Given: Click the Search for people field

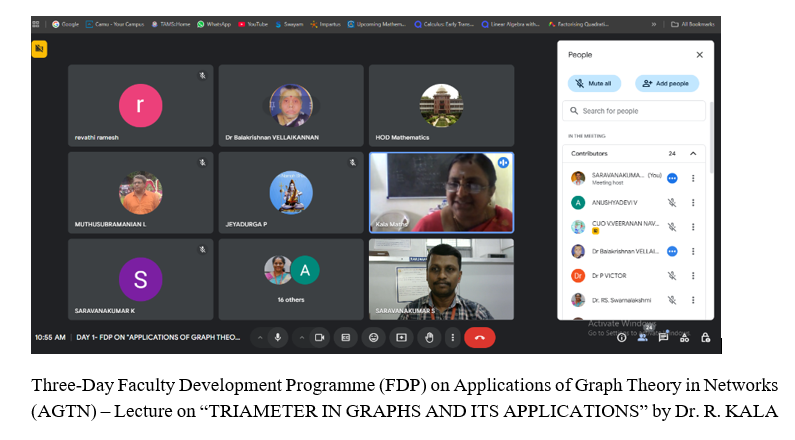Looking at the screenshot, I should point(634,111).
